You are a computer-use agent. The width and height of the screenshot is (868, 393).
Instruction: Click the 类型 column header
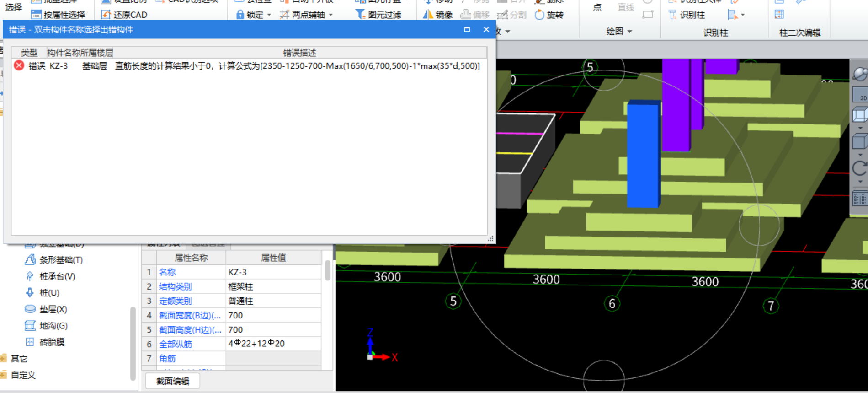[x=29, y=53]
